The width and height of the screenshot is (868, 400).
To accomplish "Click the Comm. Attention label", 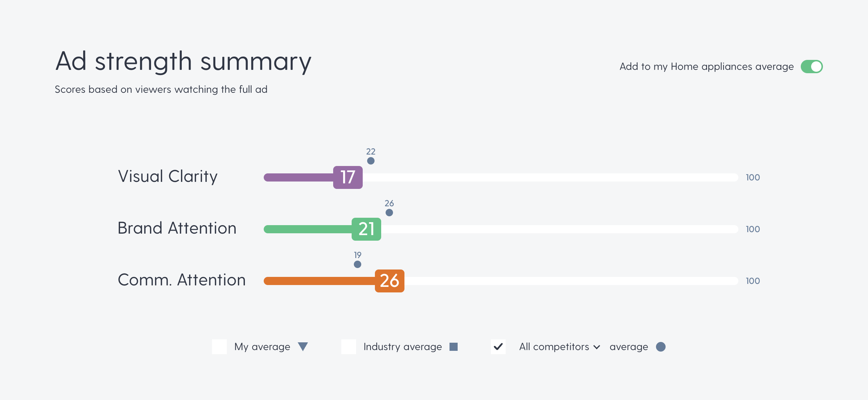I will point(181,280).
